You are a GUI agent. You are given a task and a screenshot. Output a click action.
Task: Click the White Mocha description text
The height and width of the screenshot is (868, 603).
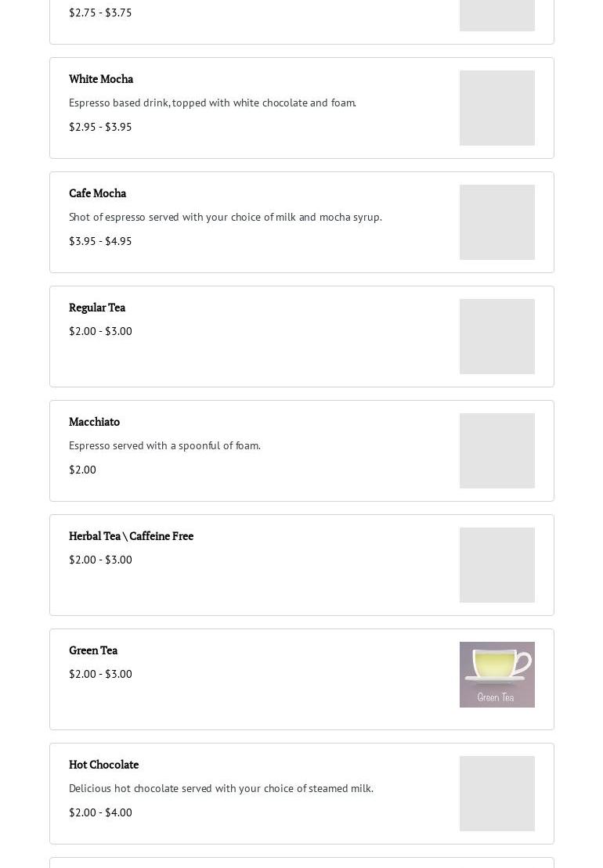coord(212,103)
